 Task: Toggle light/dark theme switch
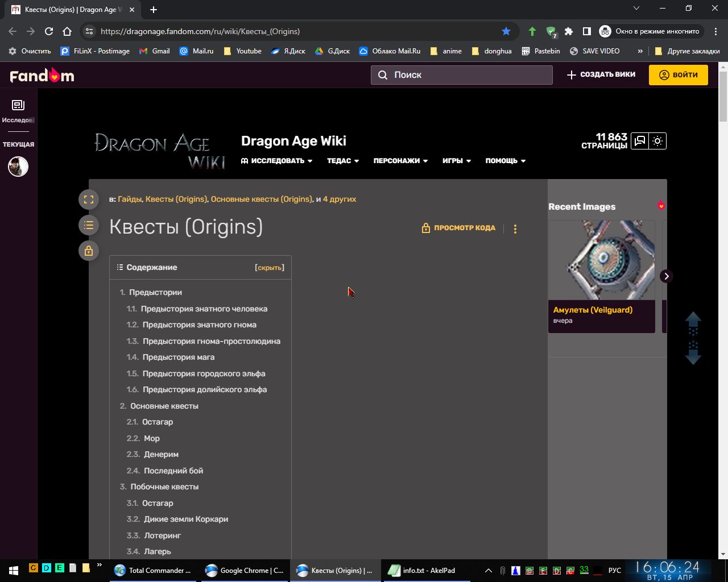(x=657, y=141)
